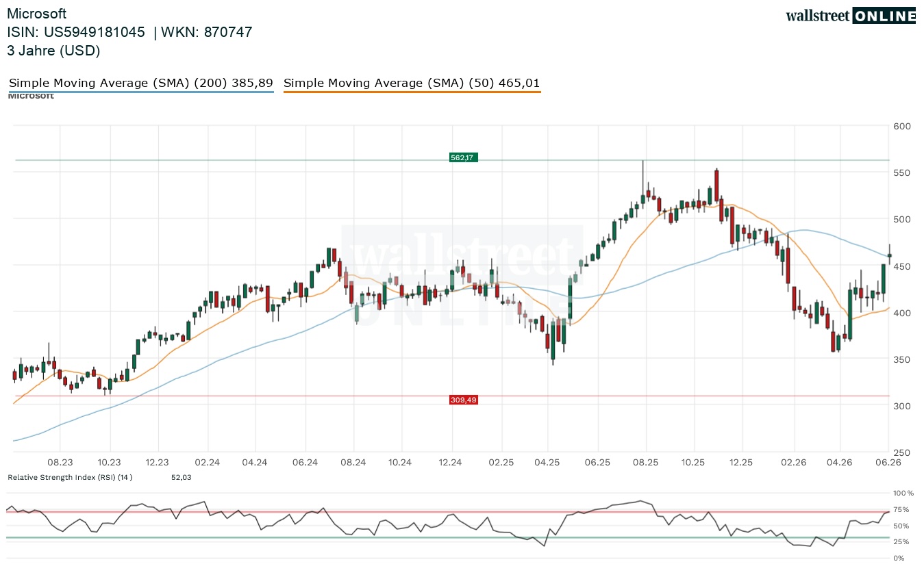This screenshot has height=577, width=924.
Task: Click the 350 price axis label
Action: click(901, 359)
